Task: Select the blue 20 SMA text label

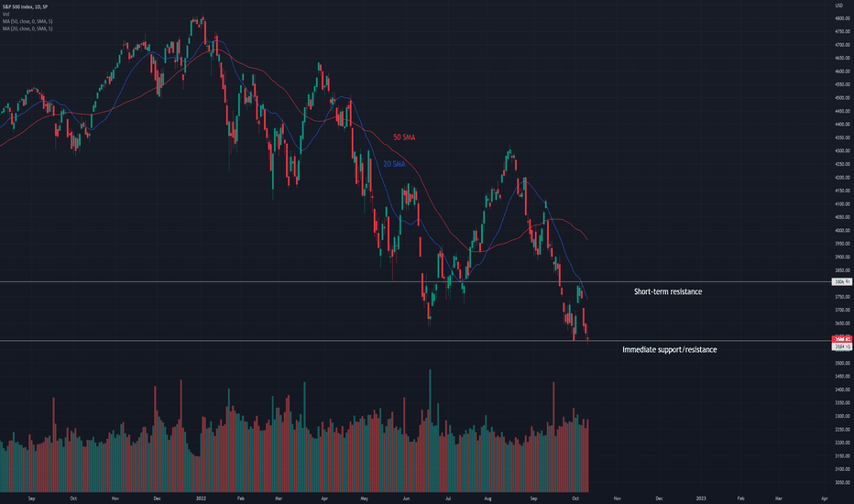Action: [x=394, y=164]
